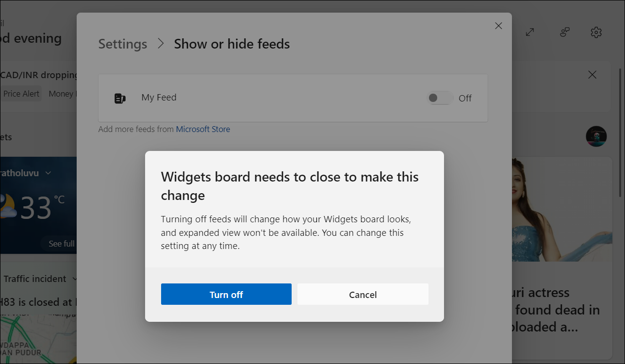The width and height of the screenshot is (625, 364).
Task: Open the profile avatar picture
Action: pyautogui.click(x=596, y=136)
